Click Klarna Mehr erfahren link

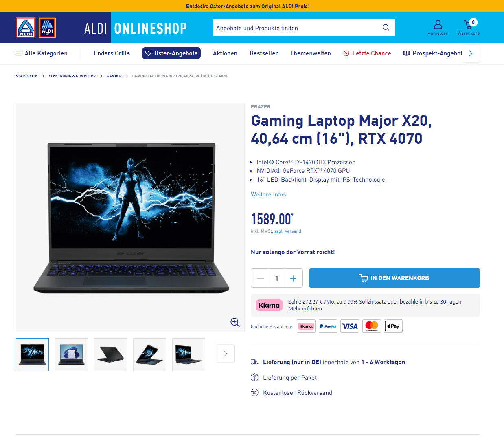click(x=305, y=309)
